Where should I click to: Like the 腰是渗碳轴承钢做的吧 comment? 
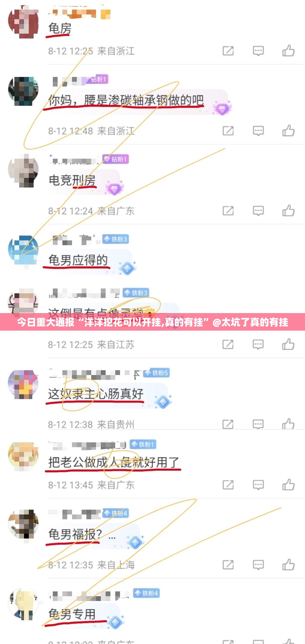click(x=288, y=131)
